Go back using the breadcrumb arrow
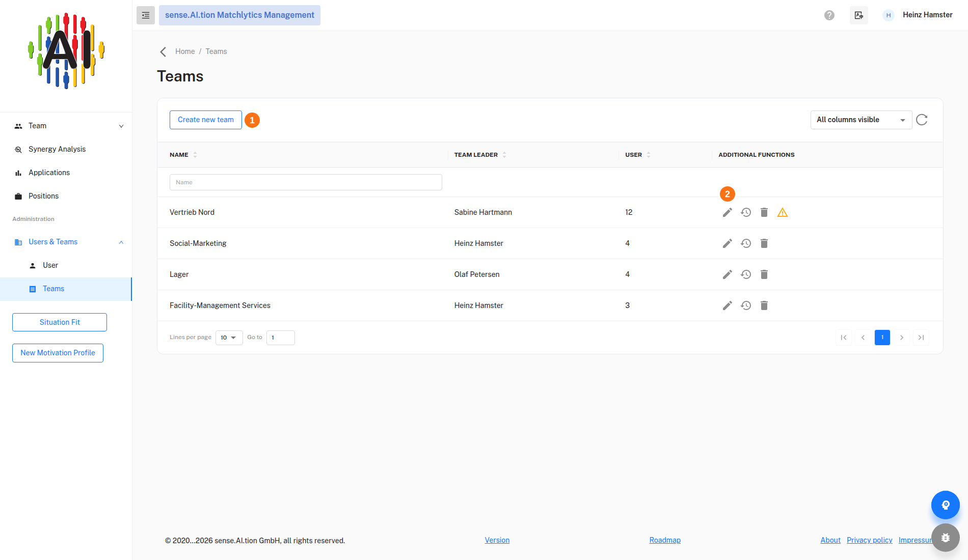This screenshot has width=968, height=560. tap(163, 52)
